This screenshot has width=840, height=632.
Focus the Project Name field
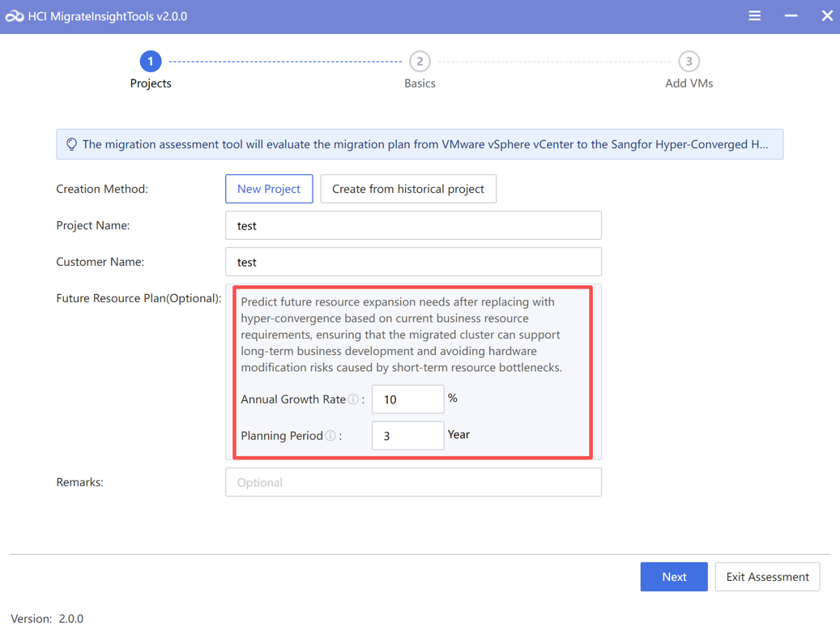tap(413, 225)
